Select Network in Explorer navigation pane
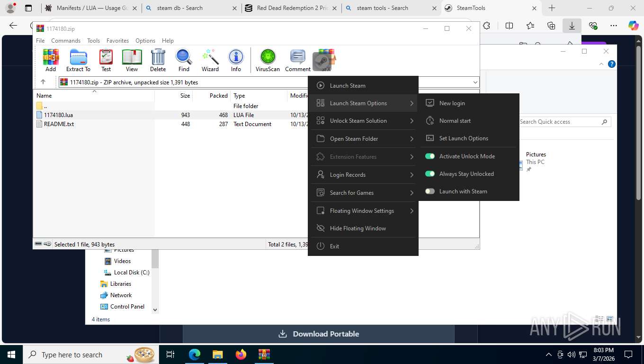Screen dimensions: 644x364 tap(116, 295)
